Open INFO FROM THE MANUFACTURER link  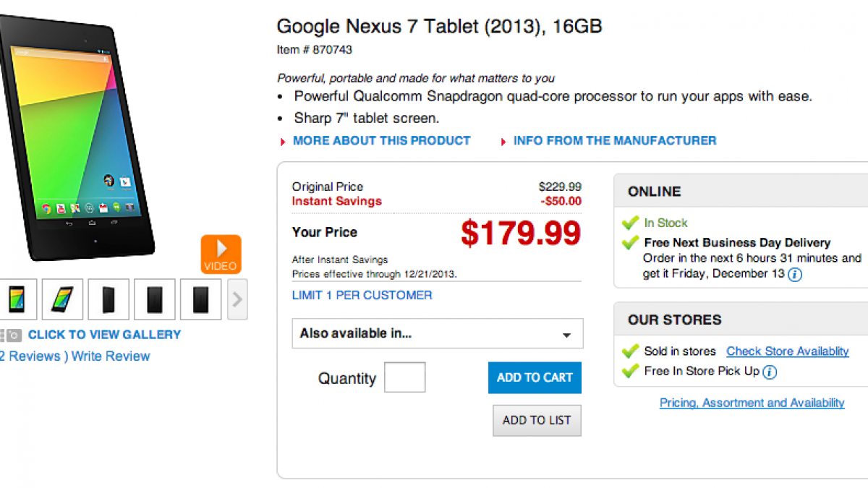pyautogui.click(x=615, y=140)
